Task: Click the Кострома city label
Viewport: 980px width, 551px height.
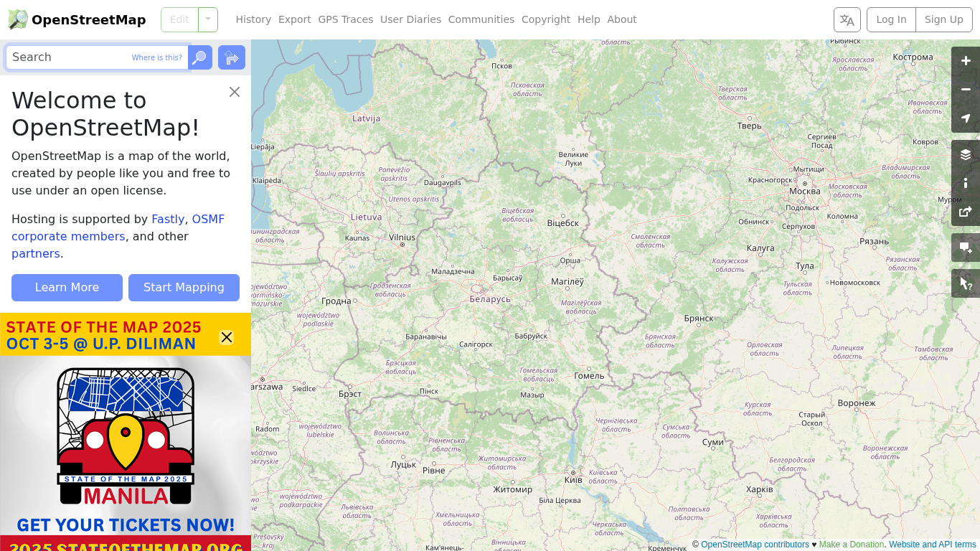Action: click(x=913, y=57)
